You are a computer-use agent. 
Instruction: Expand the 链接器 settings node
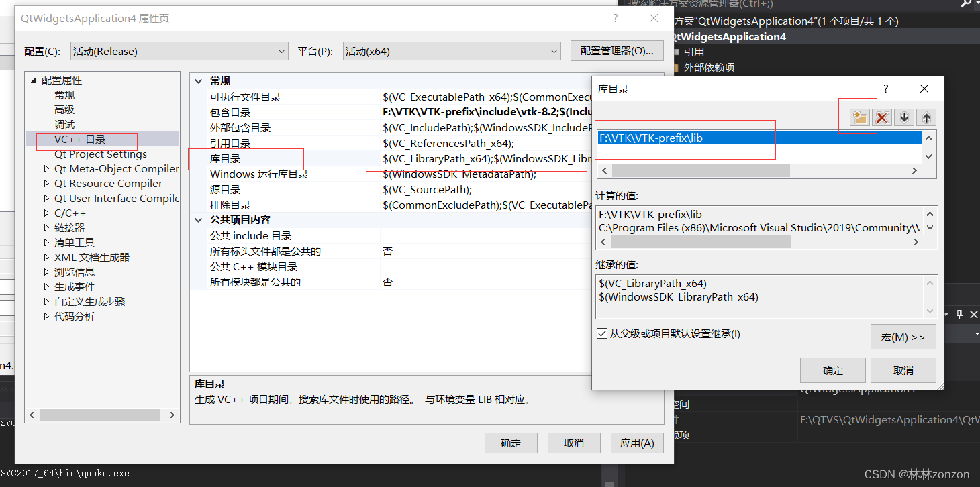[x=47, y=227]
